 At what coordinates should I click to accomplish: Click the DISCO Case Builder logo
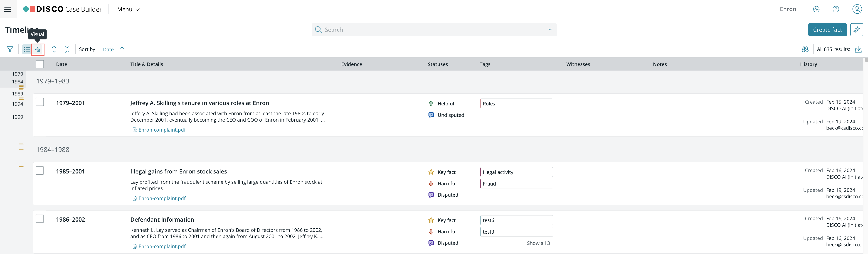click(62, 9)
